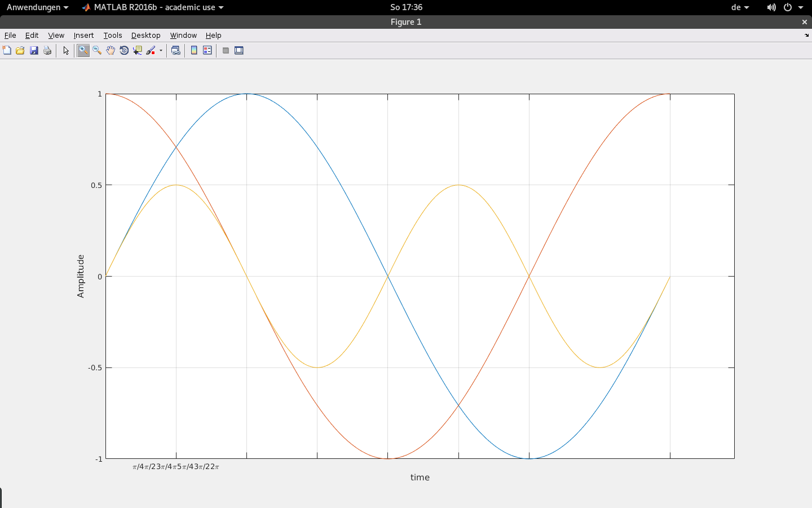
Task: Open the Help menu
Action: click(213, 35)
